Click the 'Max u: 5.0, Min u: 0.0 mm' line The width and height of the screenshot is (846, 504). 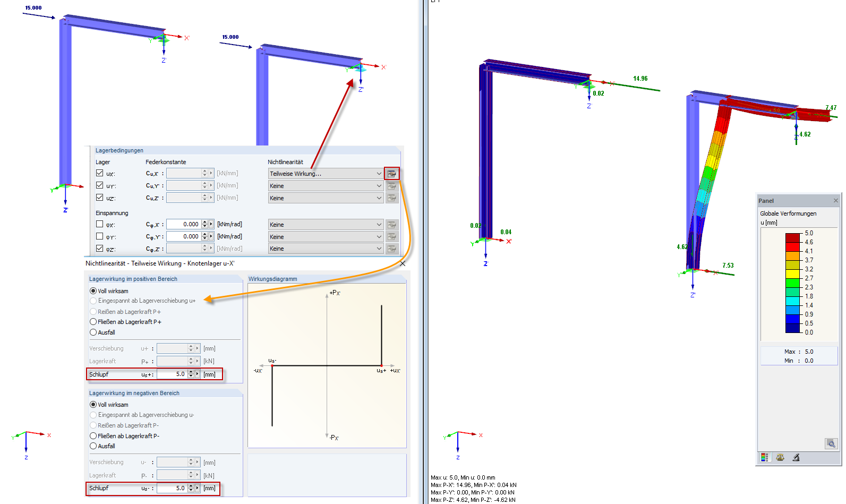click(463, 477)
